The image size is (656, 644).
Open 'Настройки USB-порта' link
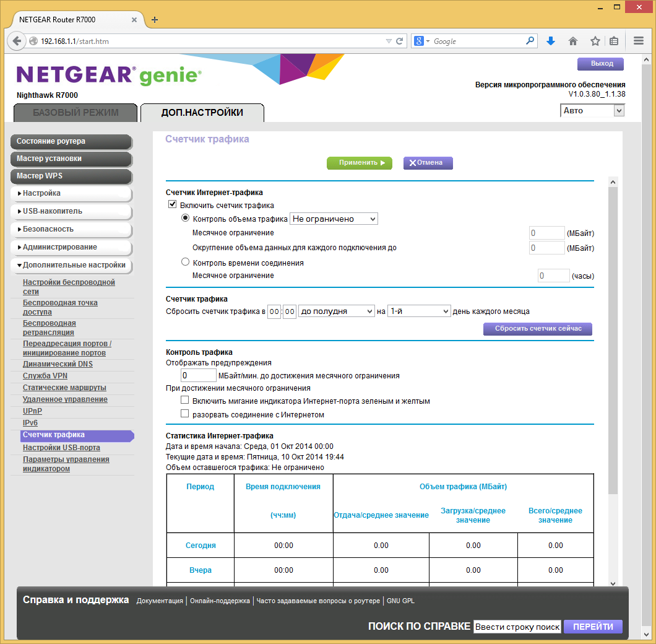61,448
